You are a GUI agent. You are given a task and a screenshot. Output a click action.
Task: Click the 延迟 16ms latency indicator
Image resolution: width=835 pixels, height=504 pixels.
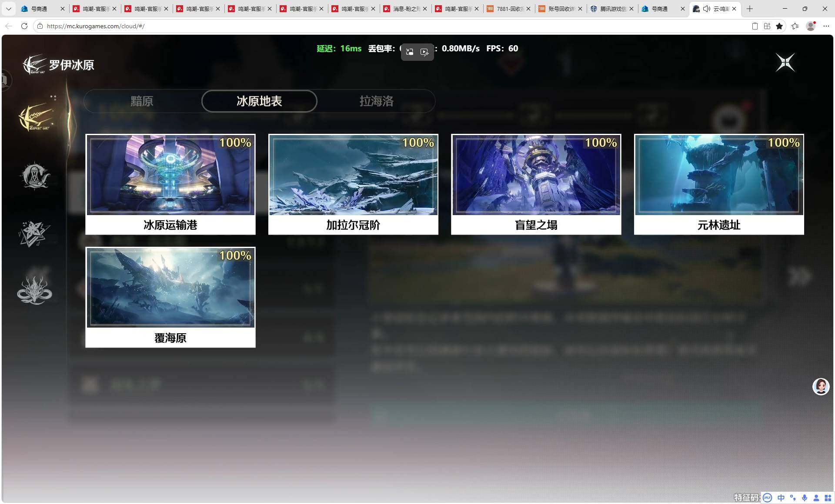[x=339, y=49]
